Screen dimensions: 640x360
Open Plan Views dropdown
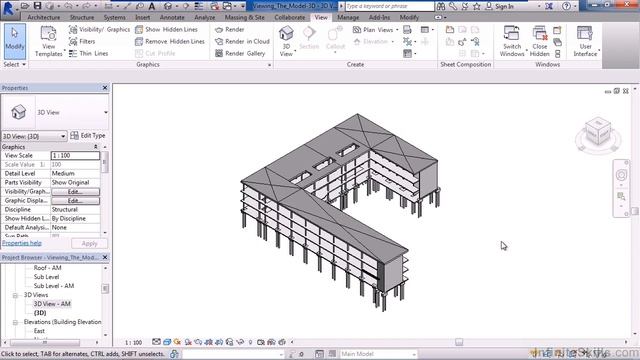point(375,29)
